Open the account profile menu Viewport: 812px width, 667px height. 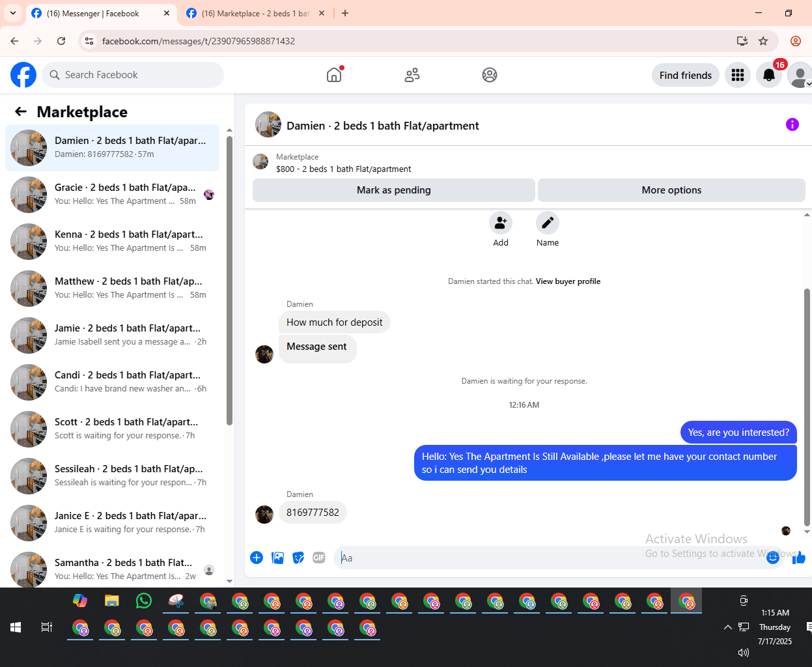point(799,75)
